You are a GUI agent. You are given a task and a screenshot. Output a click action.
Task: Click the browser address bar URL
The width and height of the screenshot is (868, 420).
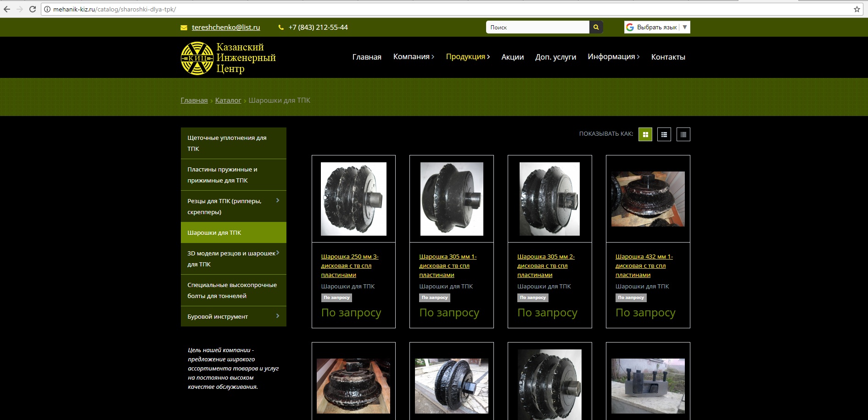tap(114, 9)
